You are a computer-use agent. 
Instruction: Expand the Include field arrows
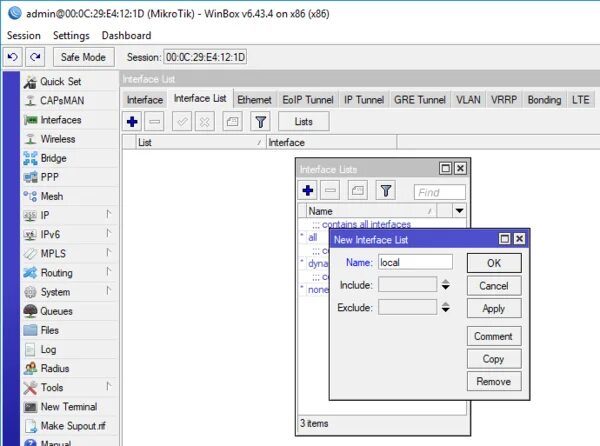pyautogui.click(x=445, y=285)
